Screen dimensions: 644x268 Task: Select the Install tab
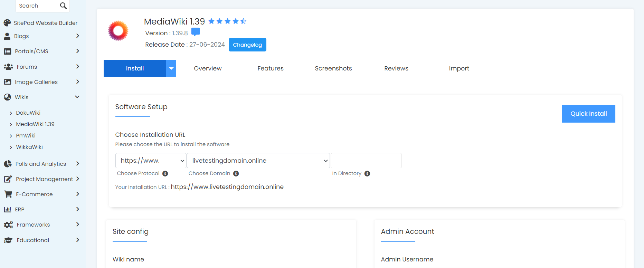(135, 68)
